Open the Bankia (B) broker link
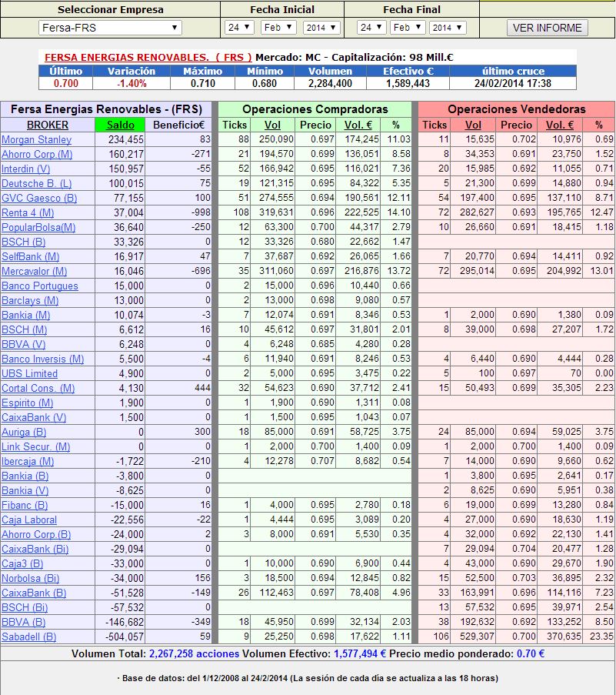 25,476
